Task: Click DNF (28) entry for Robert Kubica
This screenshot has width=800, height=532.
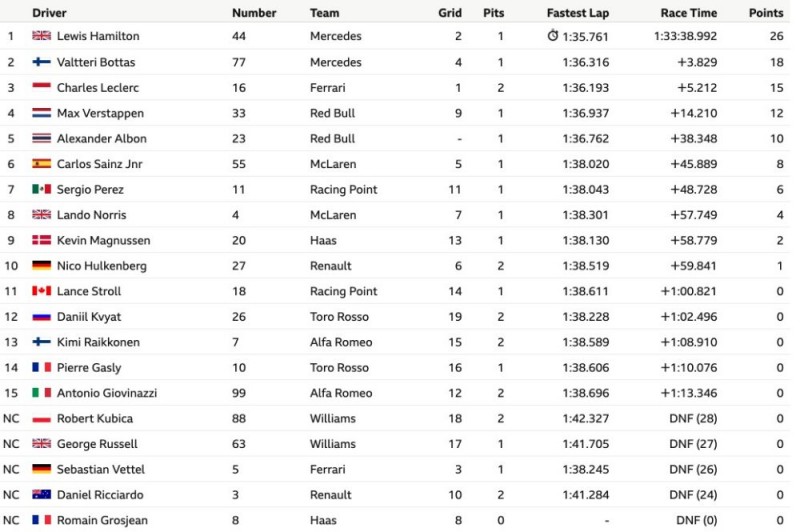Action: pos(693,419)
